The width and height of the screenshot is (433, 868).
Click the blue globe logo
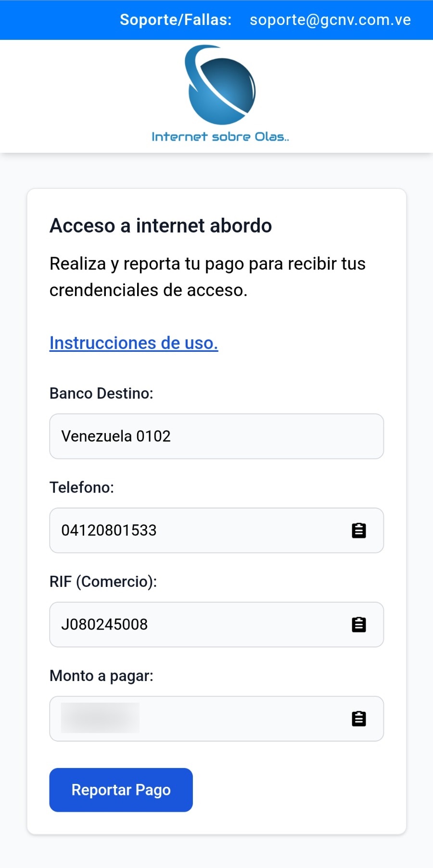point(220,85)
